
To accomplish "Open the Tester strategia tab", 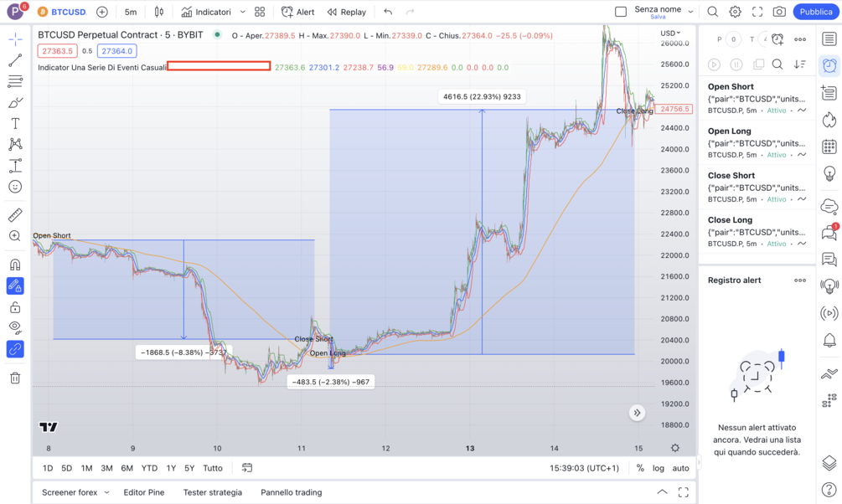I will (x=213, y=492).
